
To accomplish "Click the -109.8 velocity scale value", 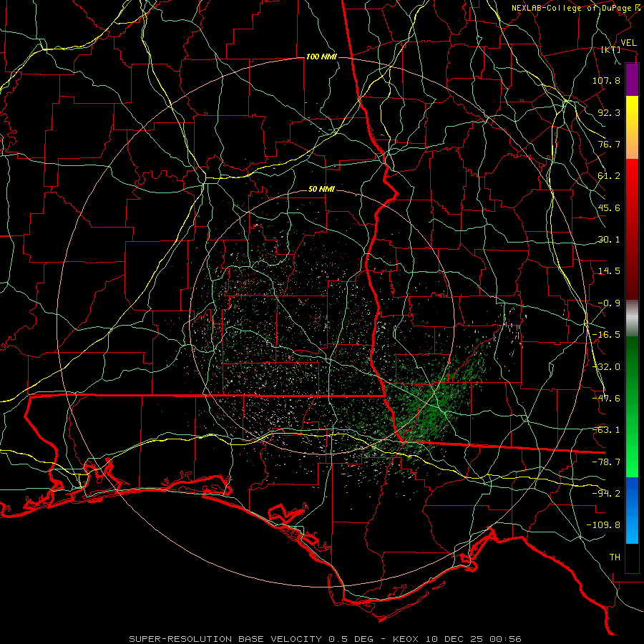I will point(603,525).
